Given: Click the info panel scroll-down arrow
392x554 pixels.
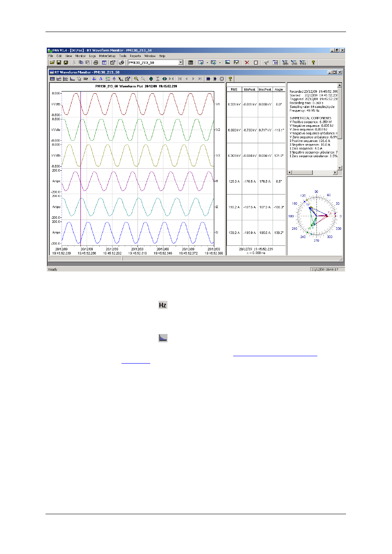Looking at the screenshot, I should point(340,168).
